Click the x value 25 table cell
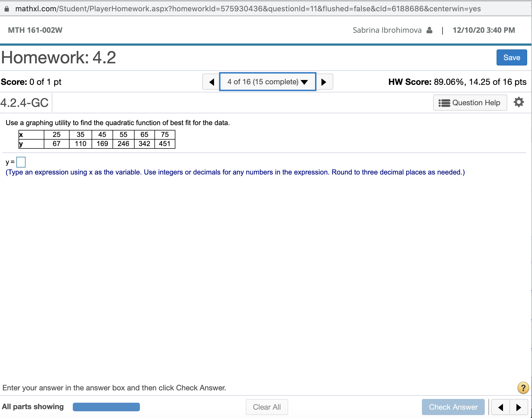 pyautogui.click(x=56, y=135)
